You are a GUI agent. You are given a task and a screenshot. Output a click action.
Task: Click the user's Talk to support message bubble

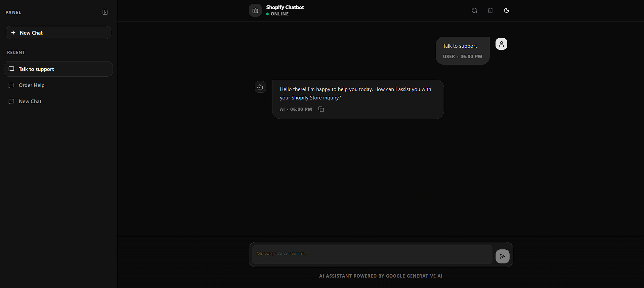click(x=462, y=50)
